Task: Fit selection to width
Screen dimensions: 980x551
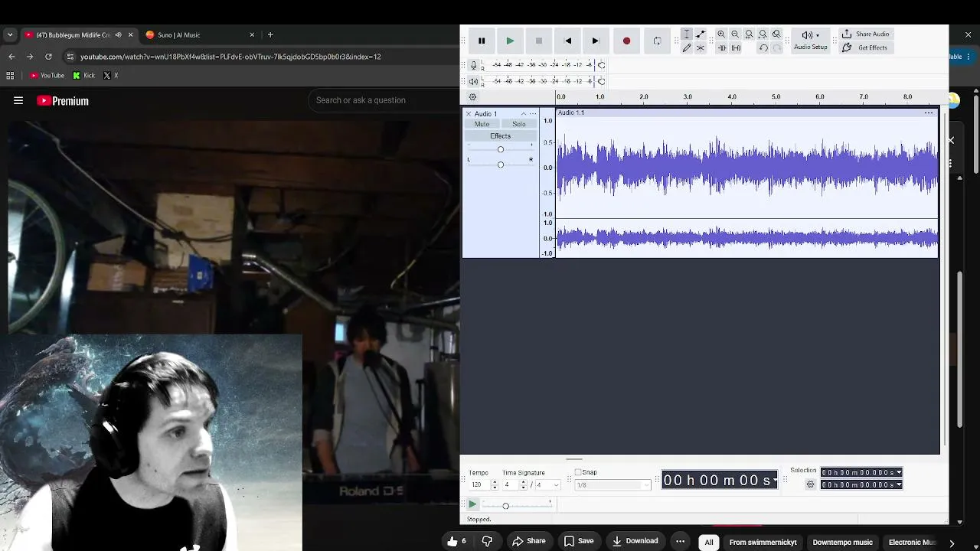Action: click(x=749, y=34)
